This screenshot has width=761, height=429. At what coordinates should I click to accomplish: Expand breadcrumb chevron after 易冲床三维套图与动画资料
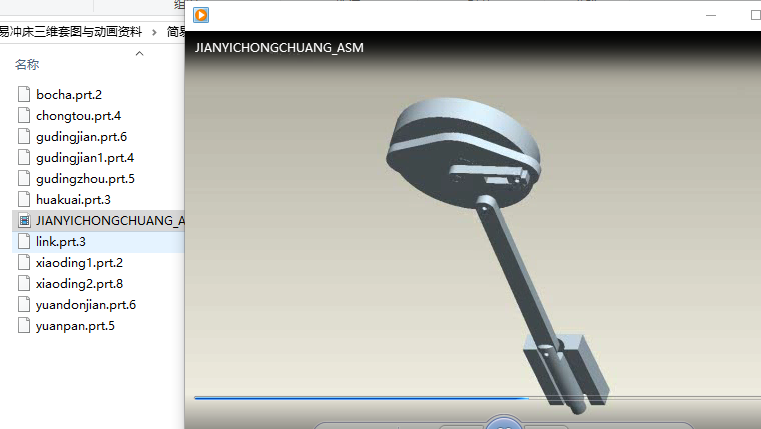pos(154,33)
